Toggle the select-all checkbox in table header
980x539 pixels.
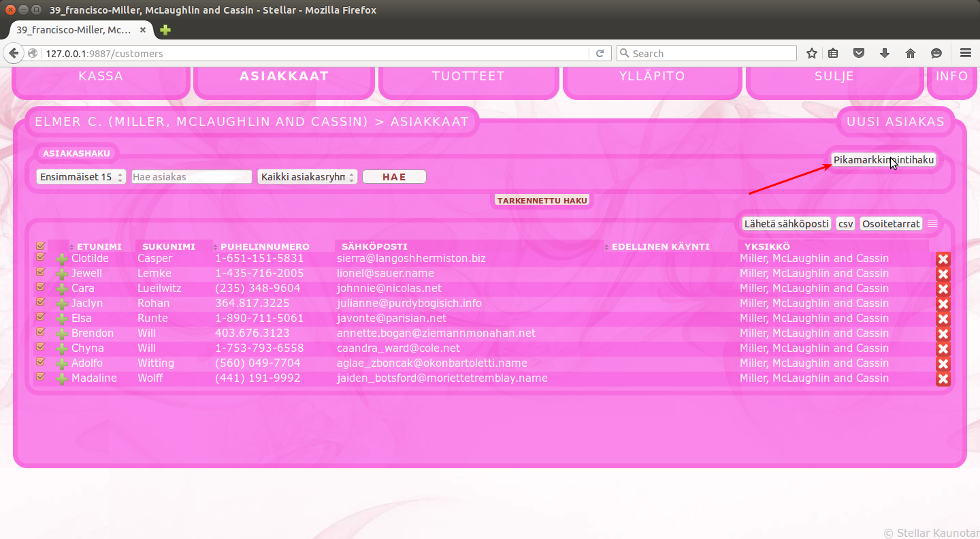[40, 246]
